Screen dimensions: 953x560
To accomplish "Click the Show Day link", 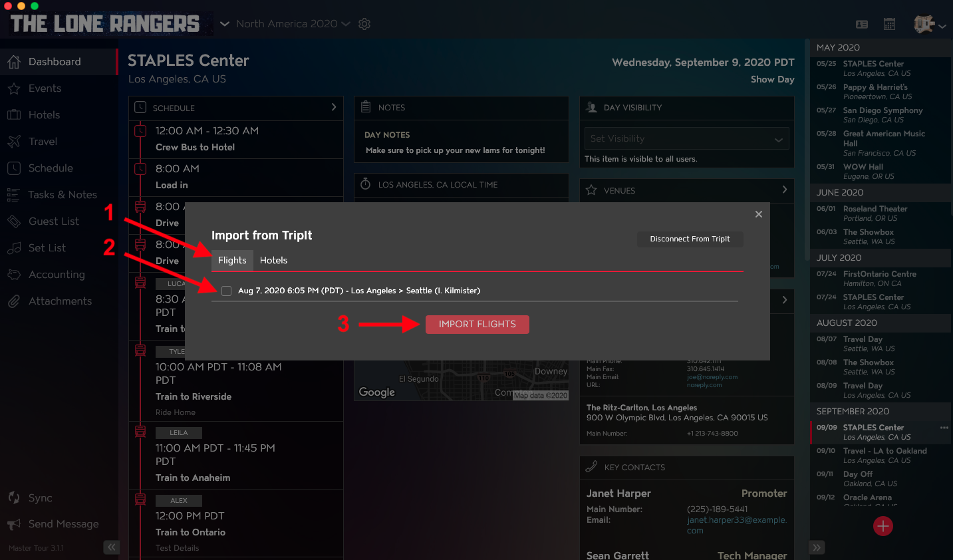I will (x=772, y=79).
